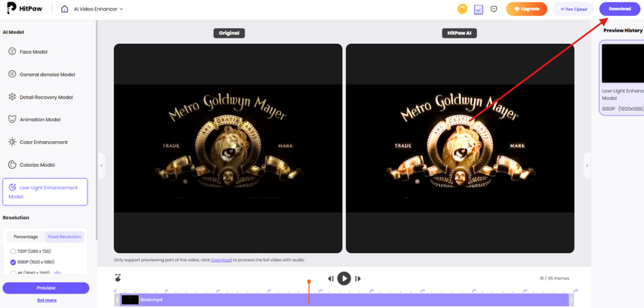Click the Low-Light moon icon
The height and width of the screenshot is (308, 644).
(x=12, y=188)
